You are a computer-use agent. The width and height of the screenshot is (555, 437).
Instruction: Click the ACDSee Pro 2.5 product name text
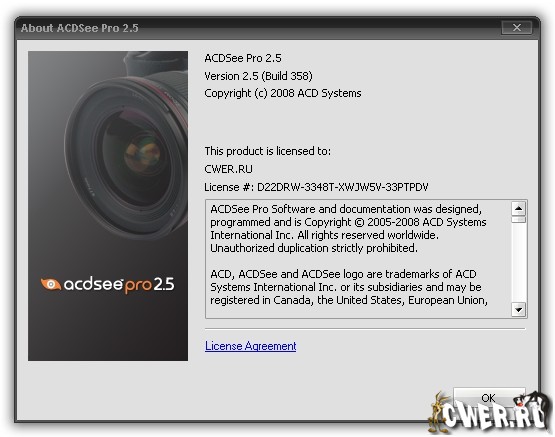coord(243,58)
